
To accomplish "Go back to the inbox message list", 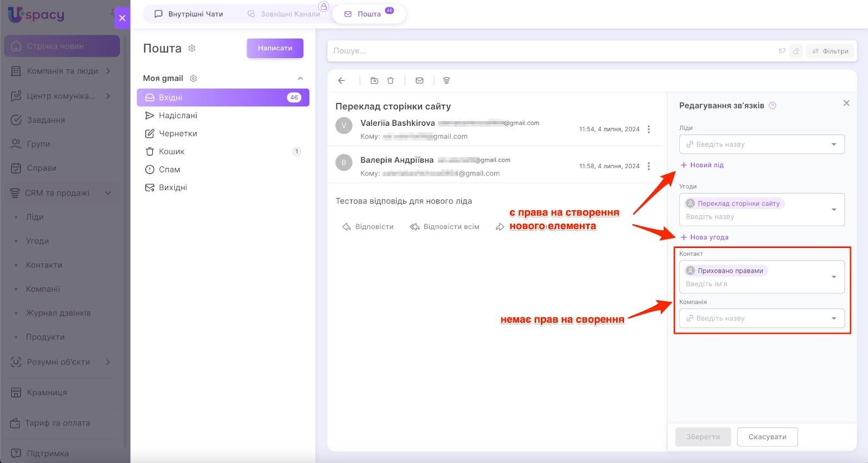I will coord(341,81).
